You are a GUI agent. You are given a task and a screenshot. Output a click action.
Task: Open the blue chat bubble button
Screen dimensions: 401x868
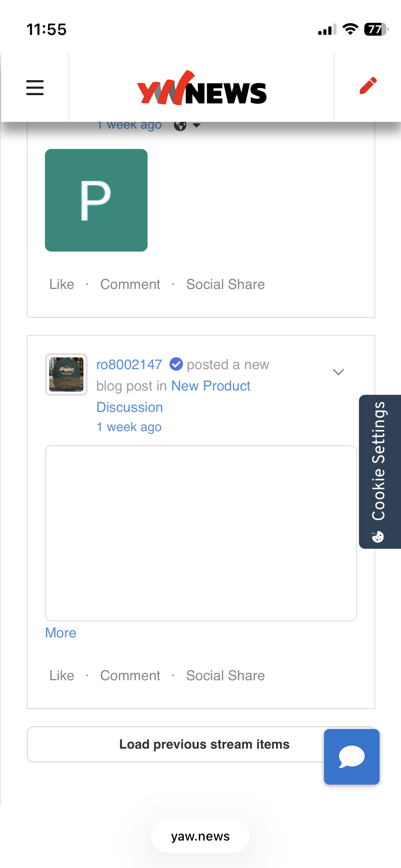[x=351, y=756]
